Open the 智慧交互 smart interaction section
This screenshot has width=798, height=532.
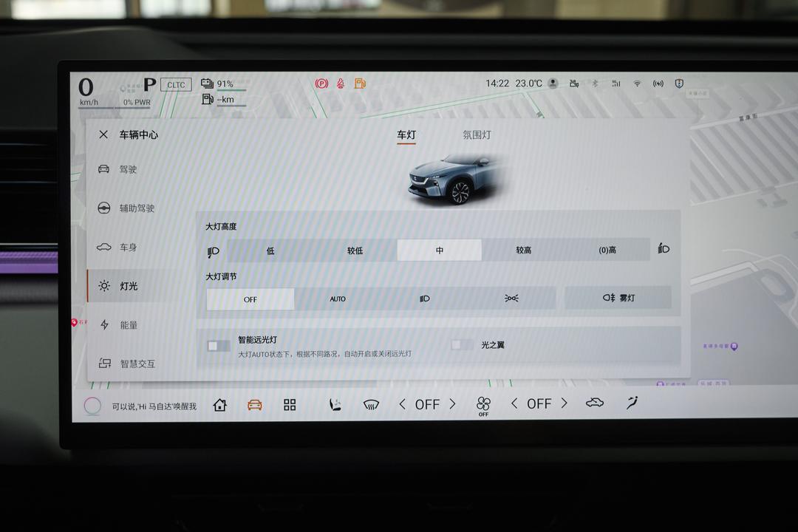coord(127,364)
